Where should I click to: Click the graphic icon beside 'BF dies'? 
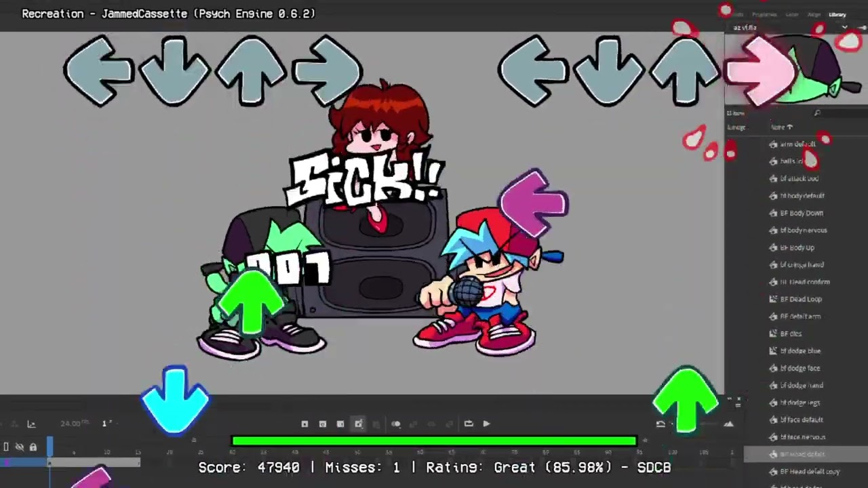point(773,333)
